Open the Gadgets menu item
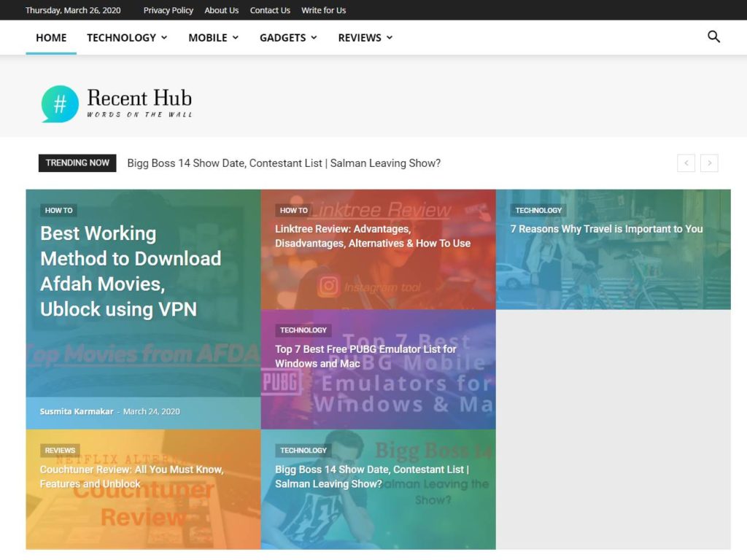The height and width of the screenshot is (560, 747). click(x=283, y=38)
